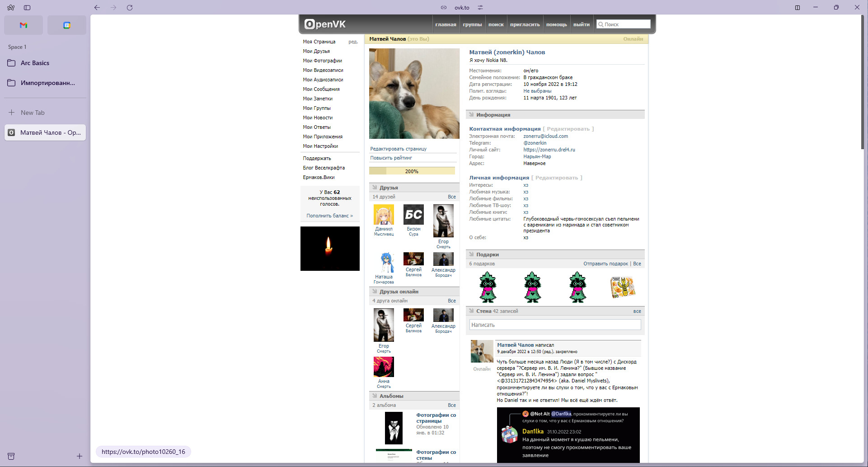The width and height of the screenshot is (868, 467).
Task: Open главная in the top navigation
Action: pos(446,24)
